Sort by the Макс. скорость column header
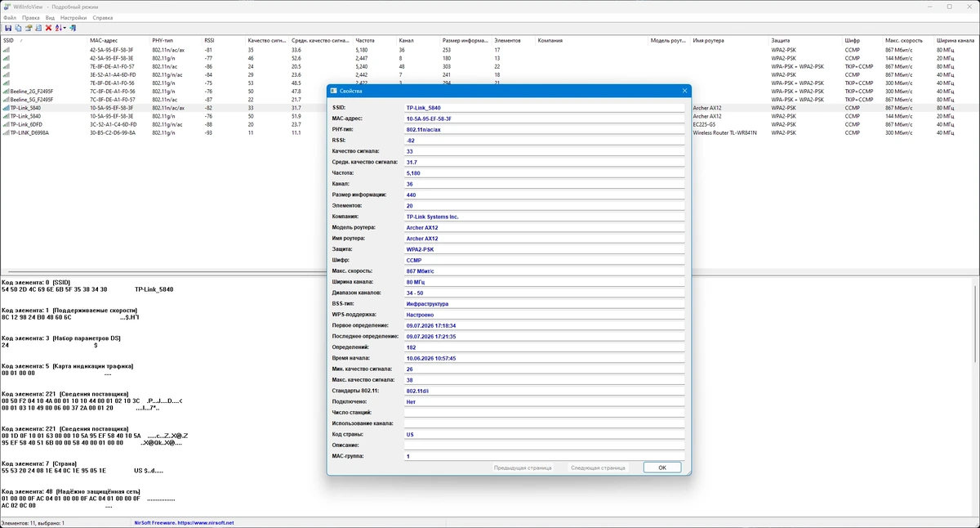Image resolution: width=980 pixels, height=528 pixels. click(x=909, y=40)
